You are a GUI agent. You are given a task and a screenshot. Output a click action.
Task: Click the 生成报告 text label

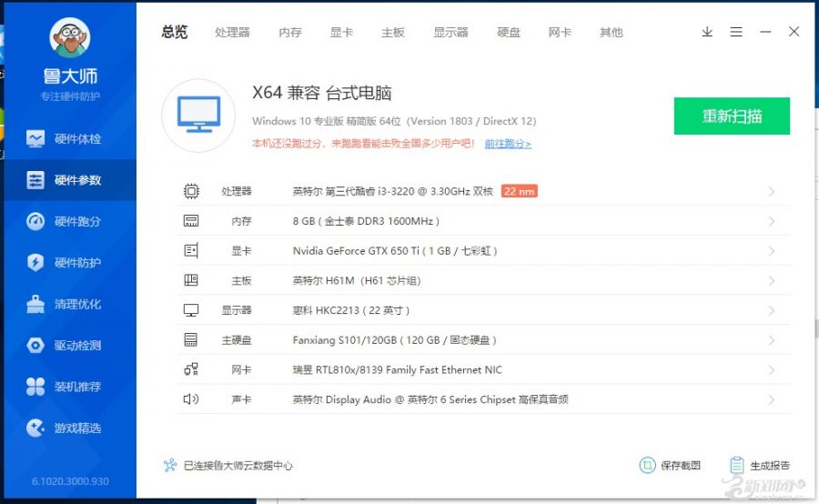pyautogui.click(x=770, y=466)
